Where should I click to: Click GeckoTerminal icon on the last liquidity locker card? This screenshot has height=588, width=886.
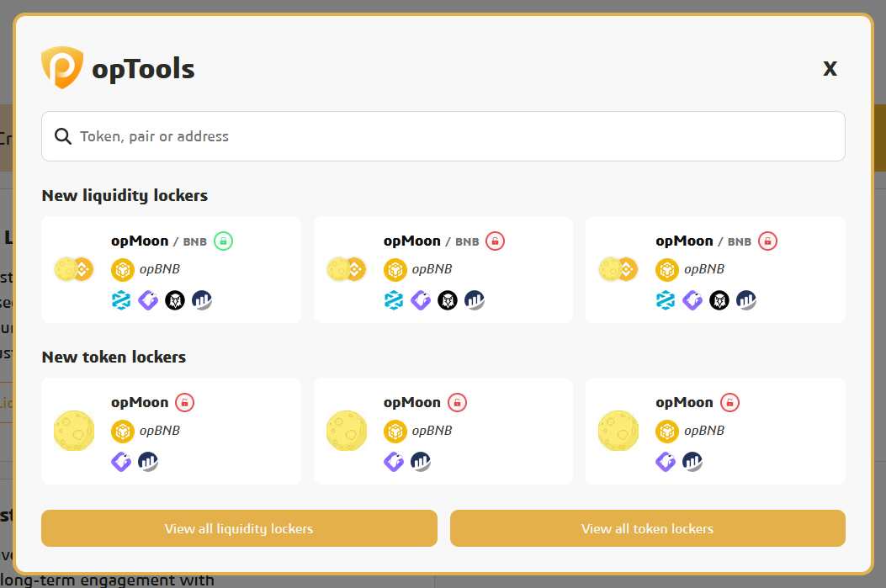pos(692,300)
